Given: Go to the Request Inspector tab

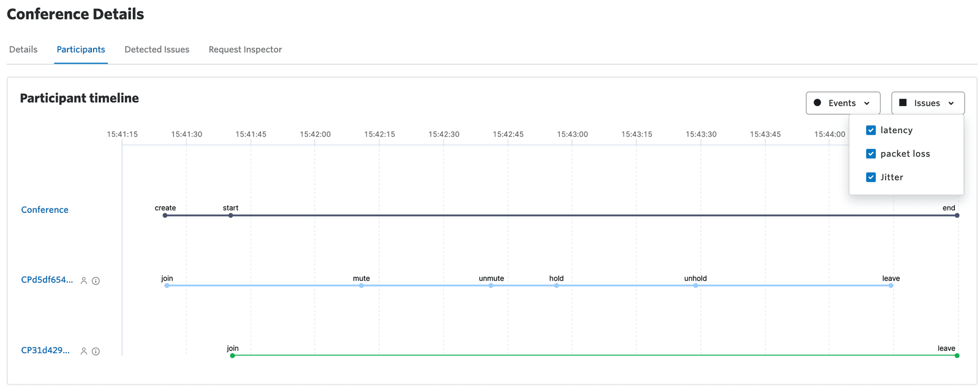Looking at the screenshot, I should 245,50.
